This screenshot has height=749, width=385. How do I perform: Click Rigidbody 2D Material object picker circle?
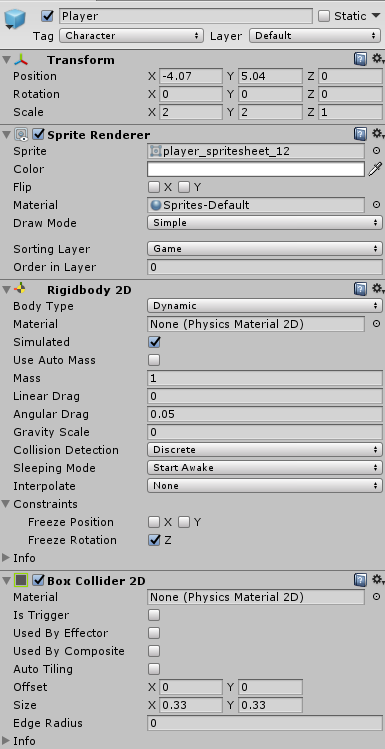point(376,324)
